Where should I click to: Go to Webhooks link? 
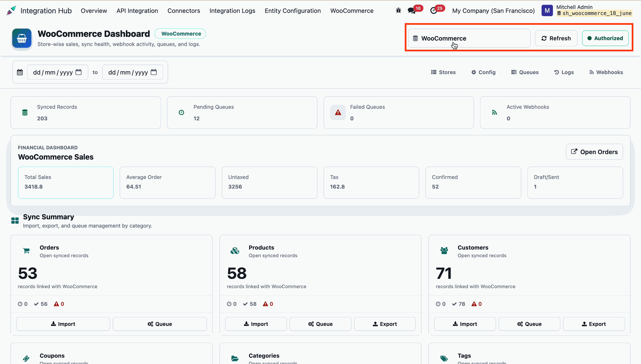pos(606,72)
